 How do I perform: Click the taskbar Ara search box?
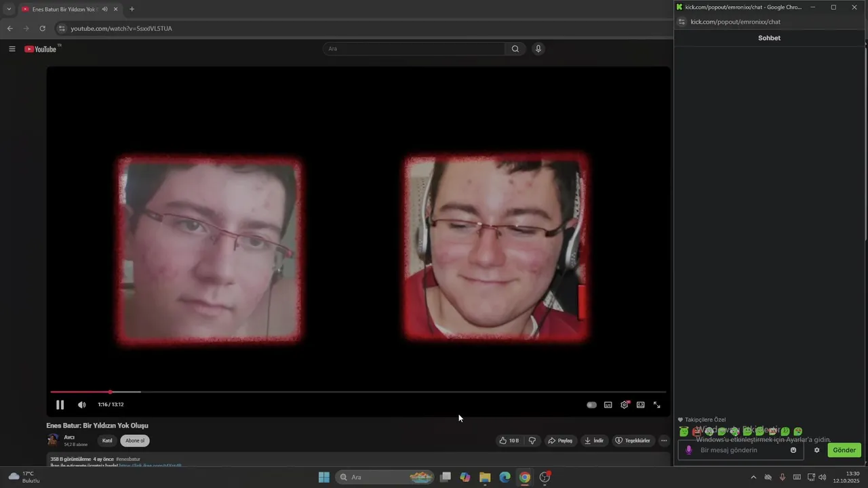(384, 477)
